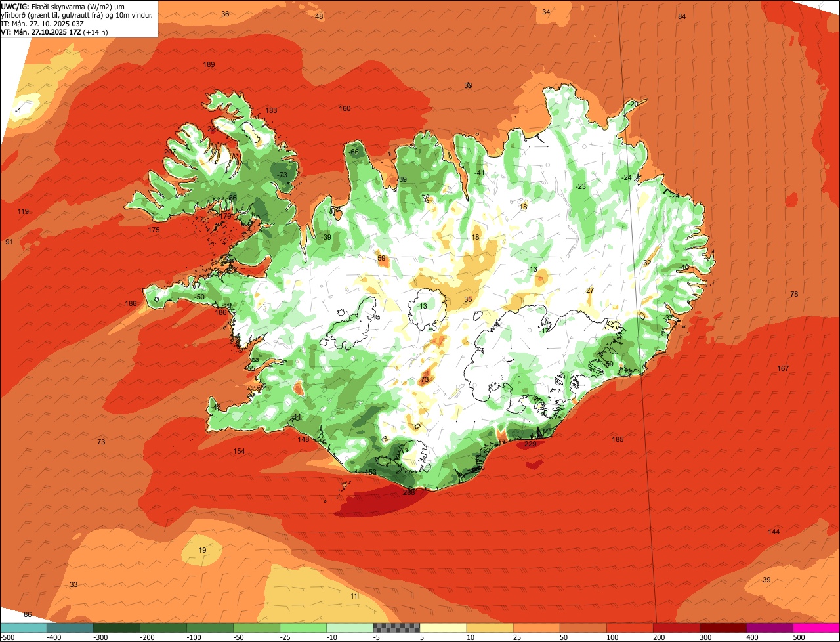
Task: Click the value 44 in southwest Iceland
Action: (x=297, y=417)
